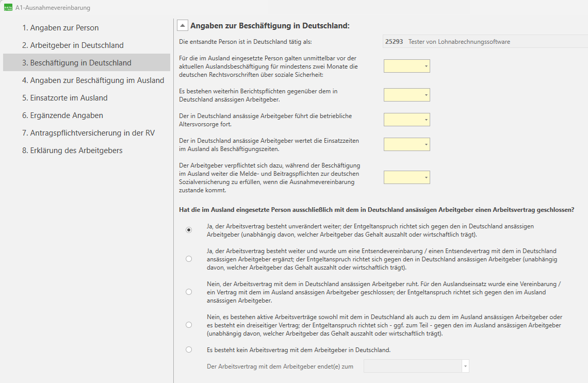Open Melde- und Beitragspflichten dropdown
Screen dimensions: 588x383
point(407,178)
